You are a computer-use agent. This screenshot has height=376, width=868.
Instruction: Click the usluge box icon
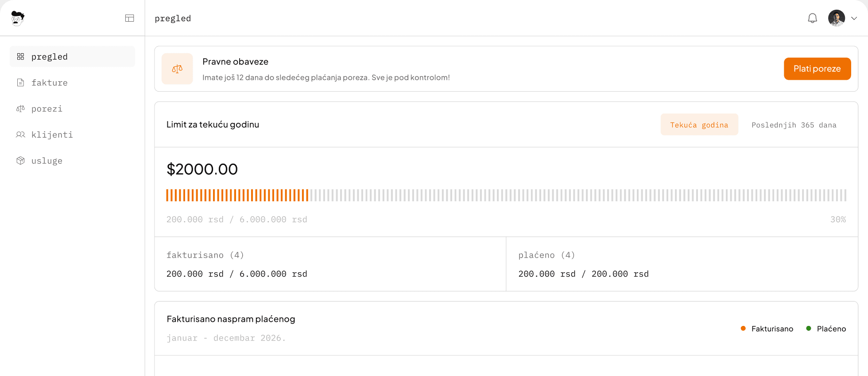pyautogui.click(x=20, y=161)
